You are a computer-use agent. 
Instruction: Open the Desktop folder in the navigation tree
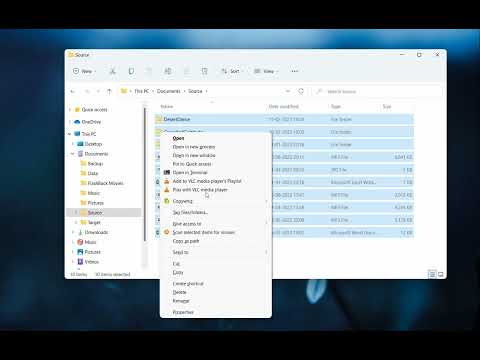[x=93, y=144]
